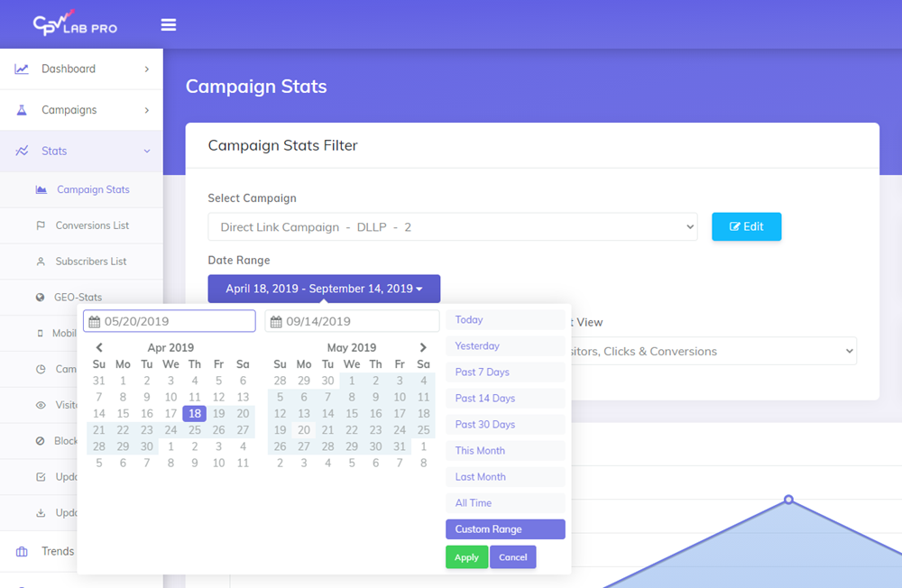Click the hamburger menu icon
This screenshot has height=588, width=902.
(x=169, y=24)
